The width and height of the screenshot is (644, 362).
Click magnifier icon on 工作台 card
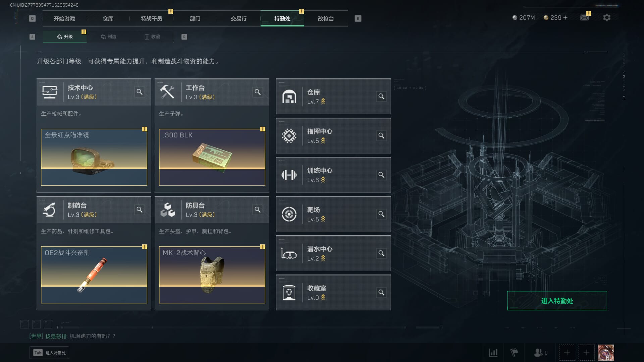(x=258, y=92)
